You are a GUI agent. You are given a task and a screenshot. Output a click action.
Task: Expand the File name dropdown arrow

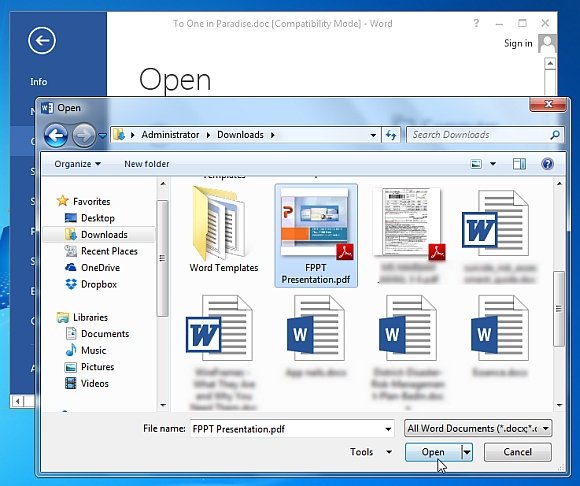[x=388, y=429]
